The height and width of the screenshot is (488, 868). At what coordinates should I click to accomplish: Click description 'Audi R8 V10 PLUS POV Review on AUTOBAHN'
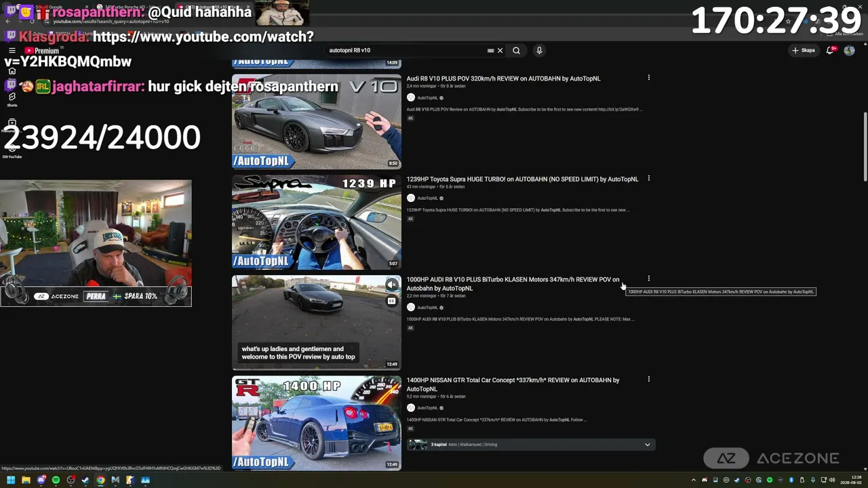524,110
